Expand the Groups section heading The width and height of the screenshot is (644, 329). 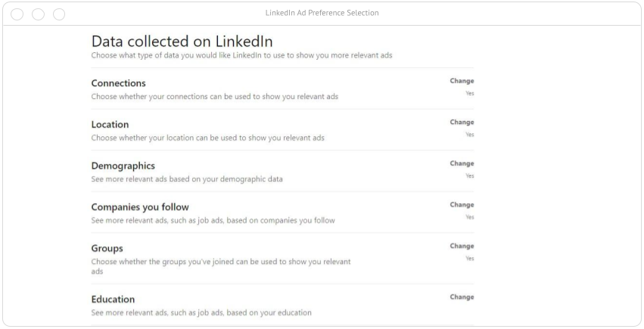[107, 248]
